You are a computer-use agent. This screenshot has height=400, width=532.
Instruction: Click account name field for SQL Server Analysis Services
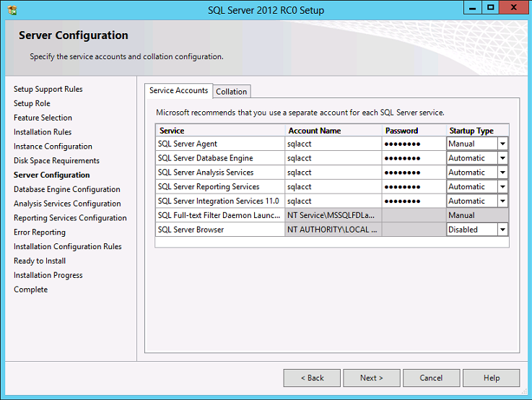tap(333, 173)
